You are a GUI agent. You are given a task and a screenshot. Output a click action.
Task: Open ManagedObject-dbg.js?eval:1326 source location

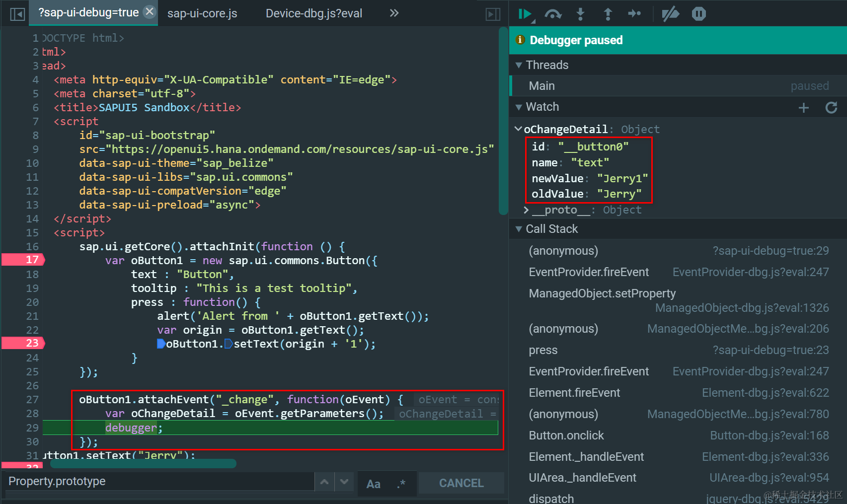742,308
